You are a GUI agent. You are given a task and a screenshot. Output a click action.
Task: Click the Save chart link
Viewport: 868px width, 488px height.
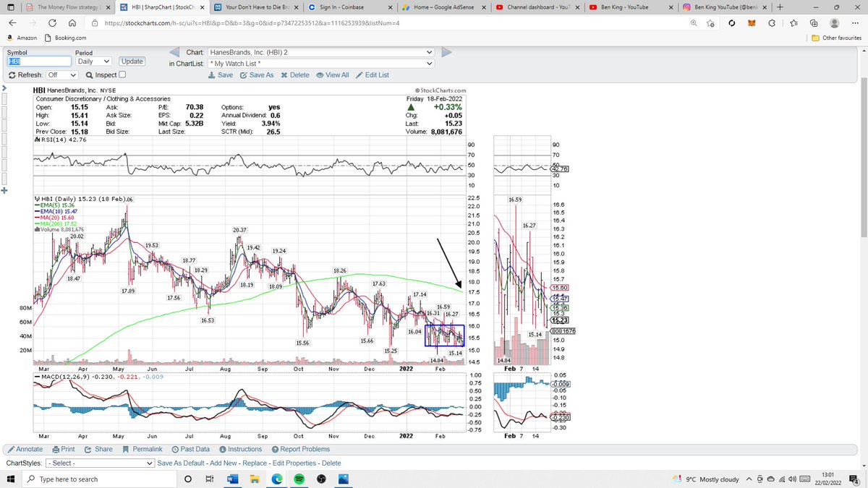221,75
